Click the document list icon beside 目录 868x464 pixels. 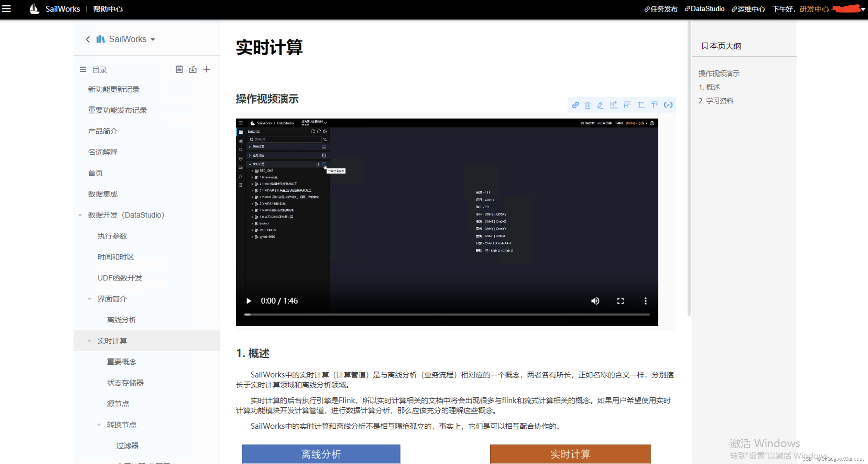tap(179, 69)
